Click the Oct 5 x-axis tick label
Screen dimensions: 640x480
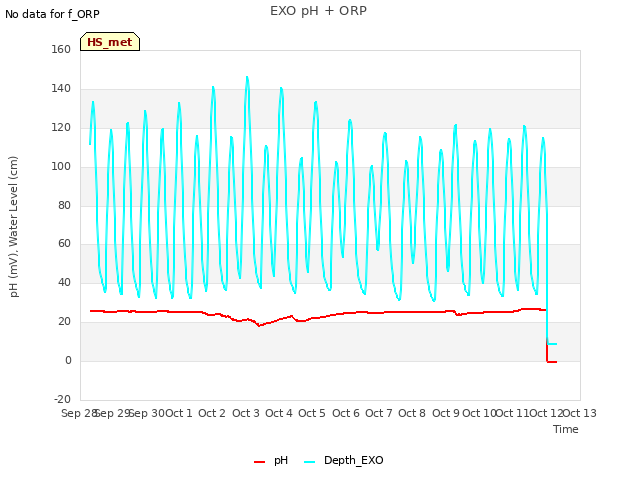[x=312, y=413]
